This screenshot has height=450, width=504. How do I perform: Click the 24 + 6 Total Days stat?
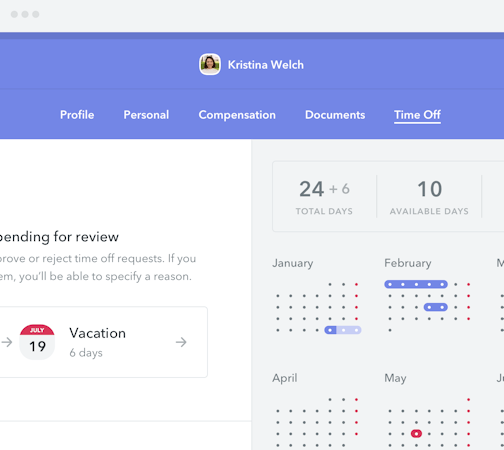[x=324, y=197]
